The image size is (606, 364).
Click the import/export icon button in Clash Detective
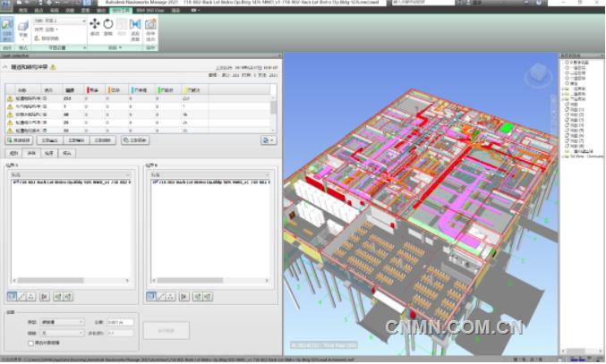(268, 140)
